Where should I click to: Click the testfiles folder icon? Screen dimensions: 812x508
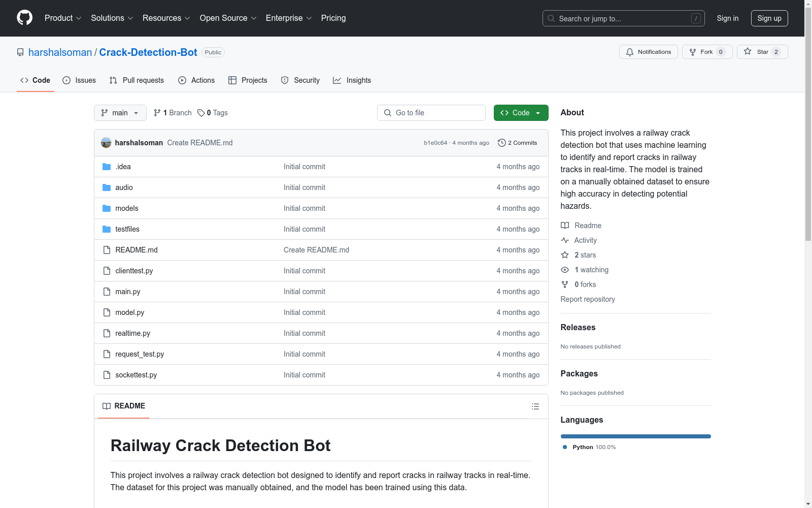107,229
